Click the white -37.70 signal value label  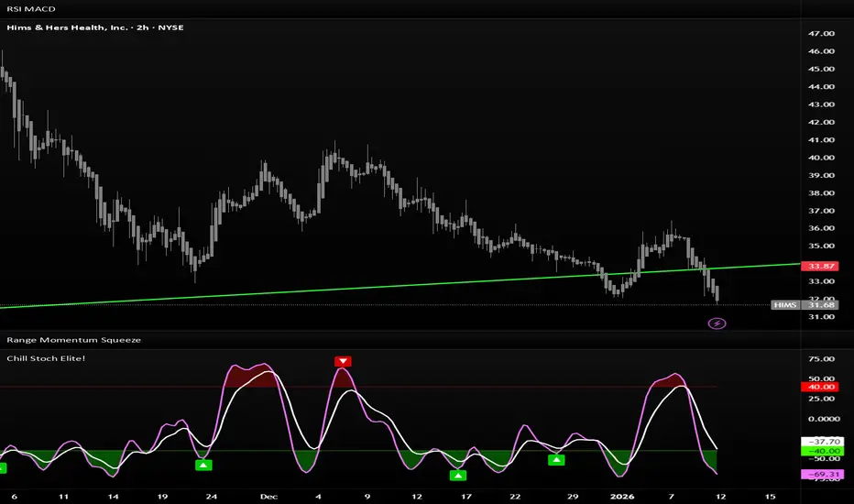[818, 440]
